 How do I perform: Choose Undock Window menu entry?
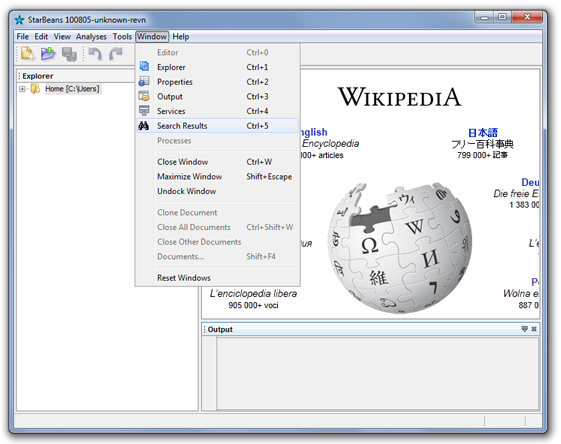[218, 191]
